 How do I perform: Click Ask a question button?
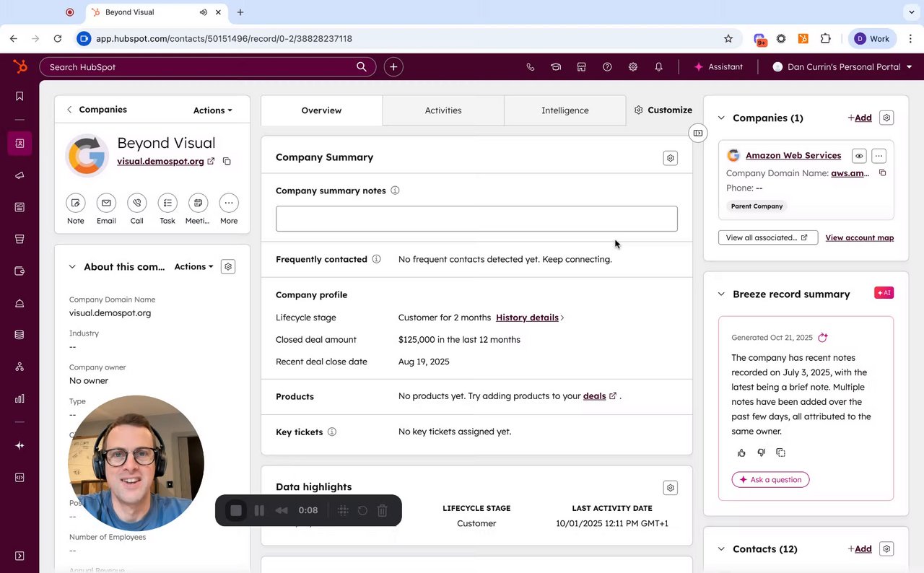click(x=770, y=480)
